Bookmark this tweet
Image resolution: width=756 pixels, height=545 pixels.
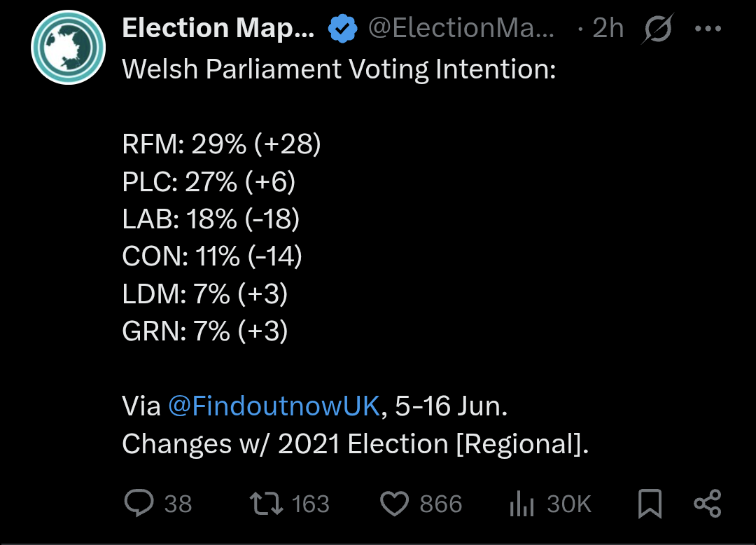click(x=650, y=503)
